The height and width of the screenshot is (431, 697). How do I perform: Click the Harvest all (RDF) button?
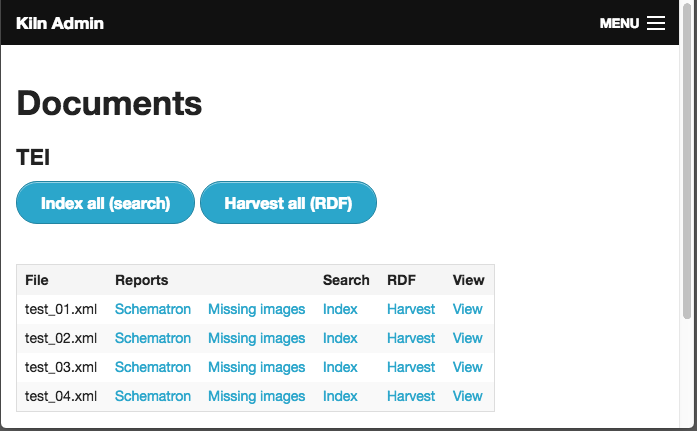pyautogui.click(x=288, y=203)
